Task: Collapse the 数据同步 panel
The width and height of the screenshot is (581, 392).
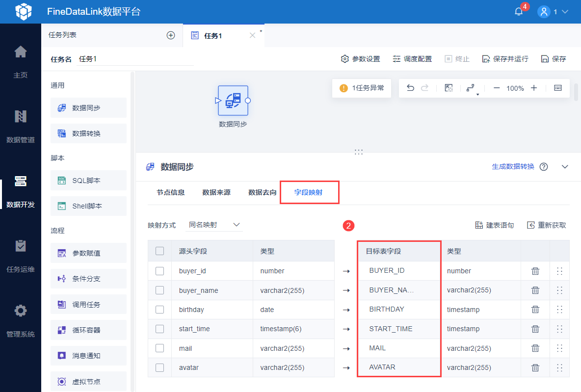Action: click(x=565, y=167)
